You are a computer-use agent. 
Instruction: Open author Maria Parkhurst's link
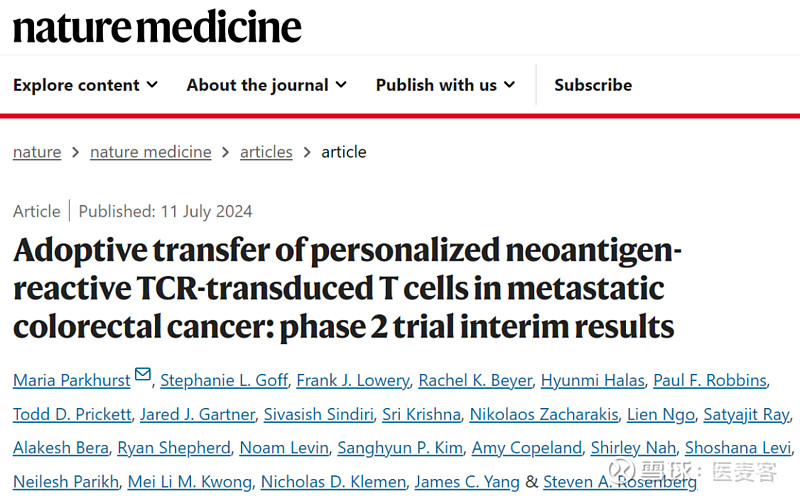[x=71, y=380]
